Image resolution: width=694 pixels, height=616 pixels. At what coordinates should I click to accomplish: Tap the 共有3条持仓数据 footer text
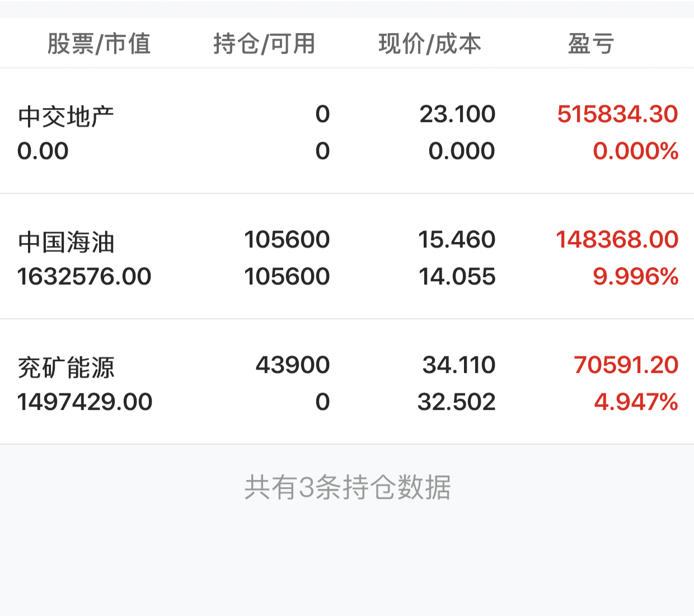point(348,487)
